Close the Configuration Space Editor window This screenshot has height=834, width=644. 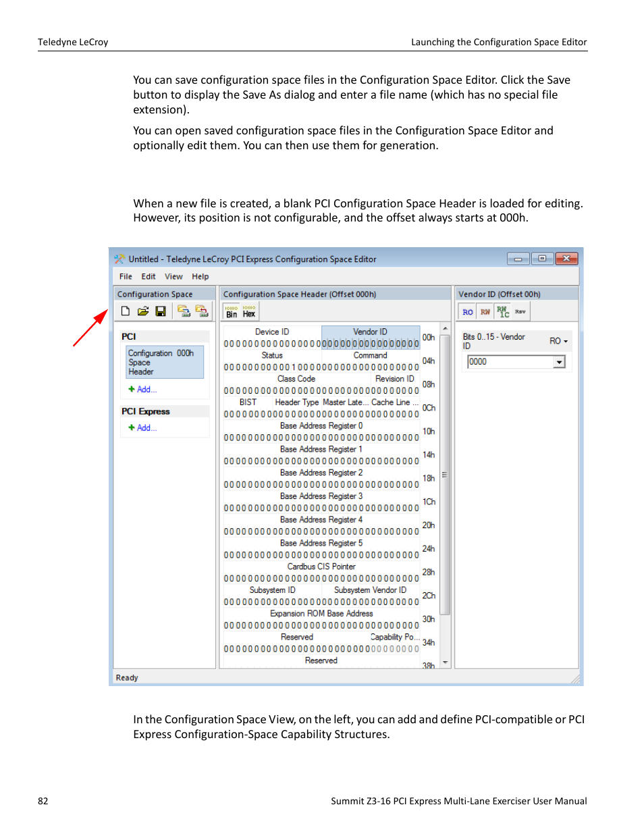[x=566, y=259]
